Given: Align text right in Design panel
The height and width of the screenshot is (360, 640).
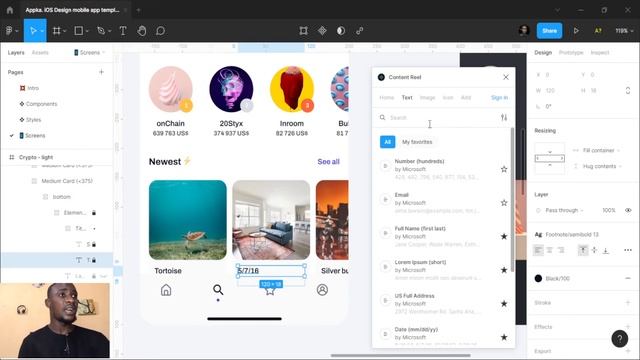Looking at the screenshot, I should click(561, 250).
